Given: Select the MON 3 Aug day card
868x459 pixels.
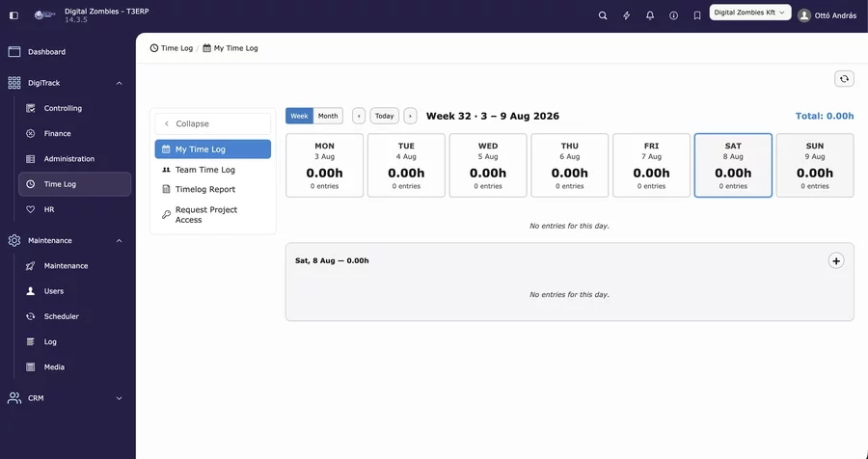Looking at the screenshot, I should [324, 165].
